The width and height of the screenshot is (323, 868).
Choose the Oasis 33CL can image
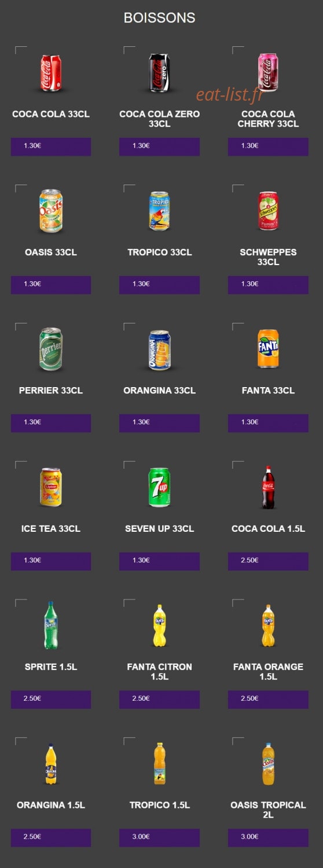pyautogui.click(x=50, y=211)
